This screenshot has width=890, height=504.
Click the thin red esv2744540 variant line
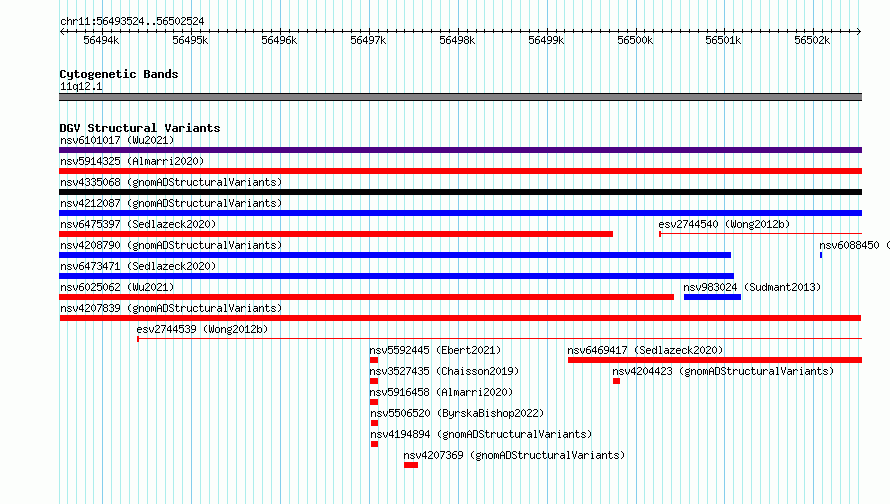(x=761, y=234)
